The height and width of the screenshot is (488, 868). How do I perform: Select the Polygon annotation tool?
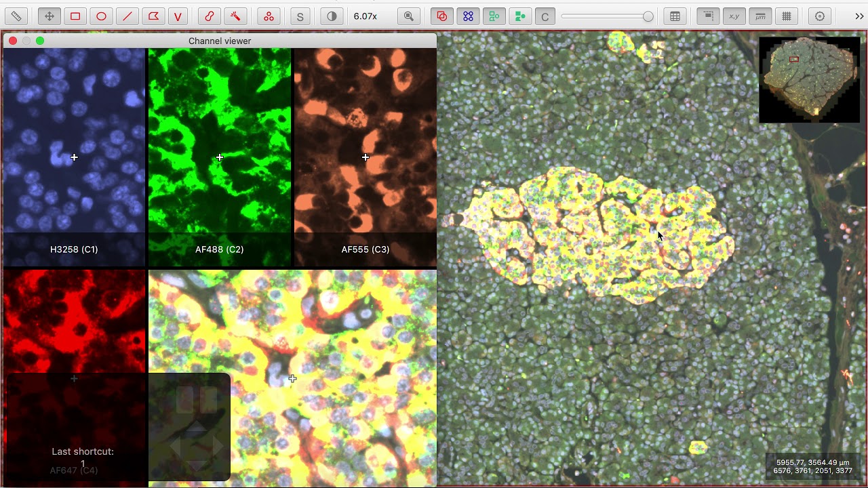(x=153, y=16)
